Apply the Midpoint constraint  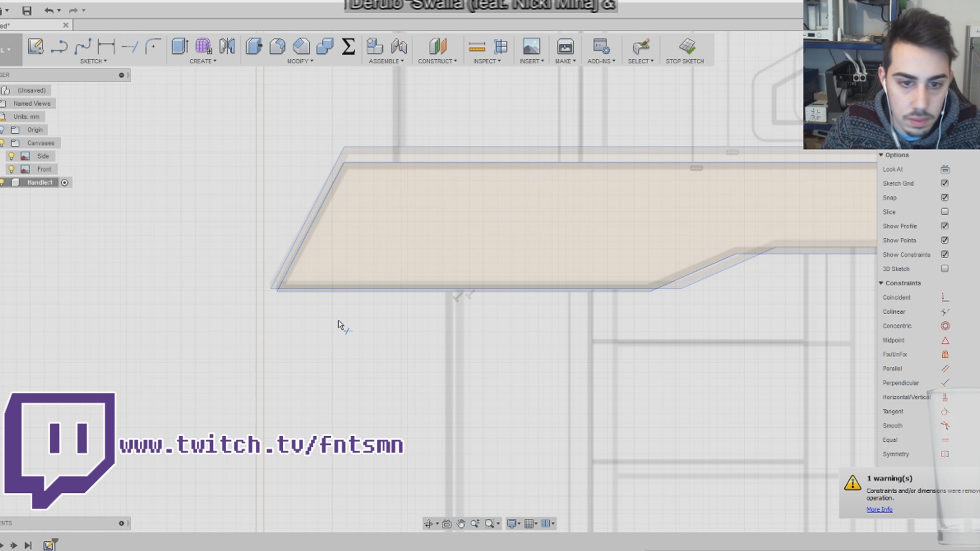(945, 340)
